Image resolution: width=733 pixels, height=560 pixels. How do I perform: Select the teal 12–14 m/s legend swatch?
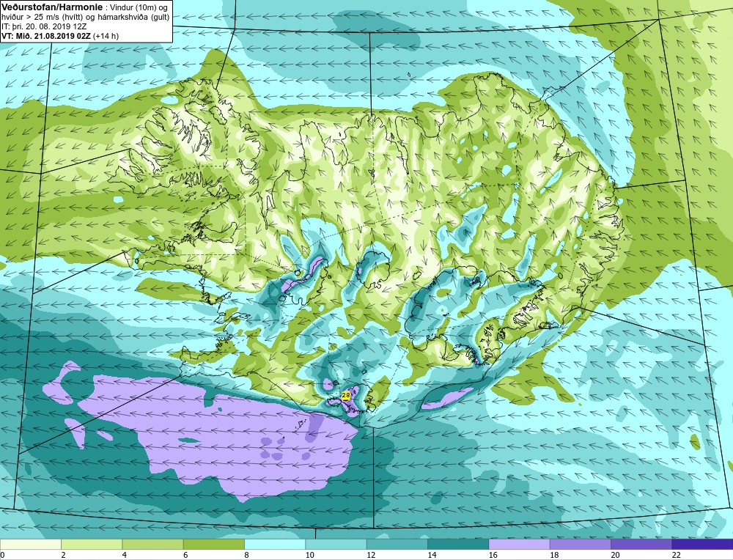(397, 544)
